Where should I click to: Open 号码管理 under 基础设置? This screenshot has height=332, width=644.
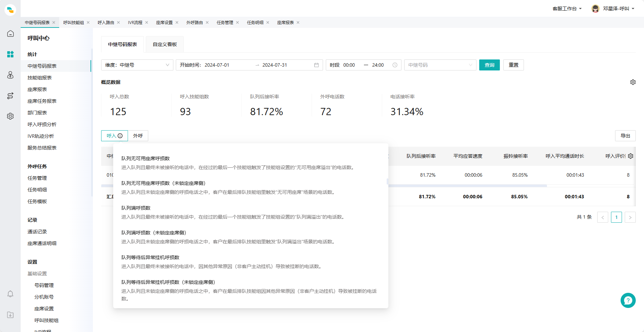44,285
